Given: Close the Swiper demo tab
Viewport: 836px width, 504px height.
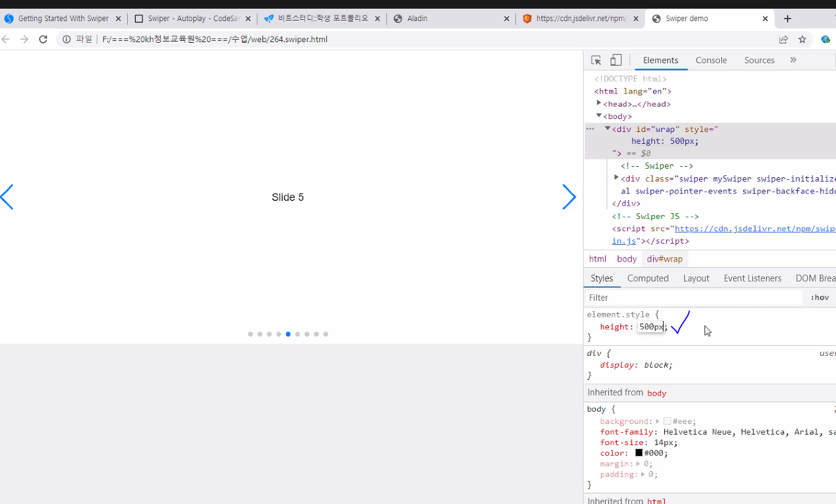Looking at the screenshot, I should (x=765, y=19).
